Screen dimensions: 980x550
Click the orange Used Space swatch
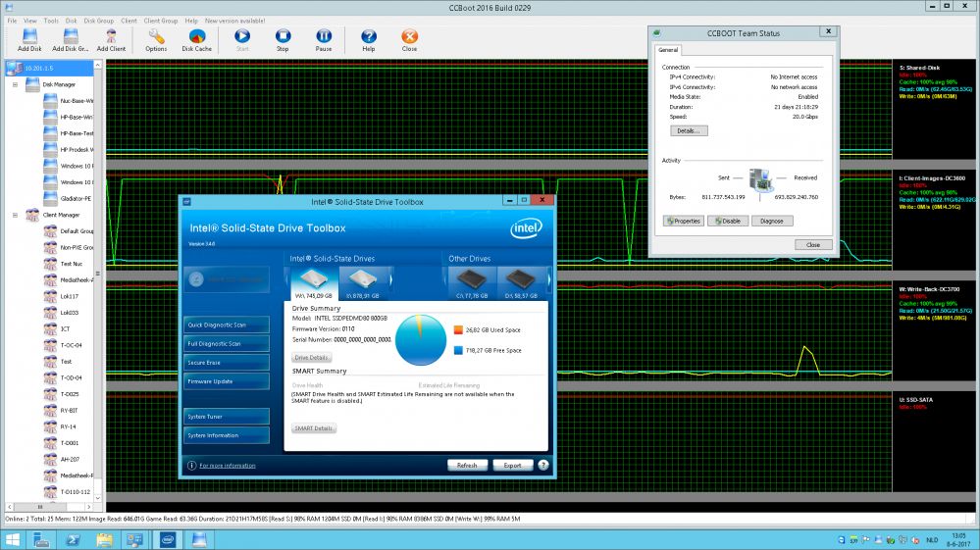(458, 329)
